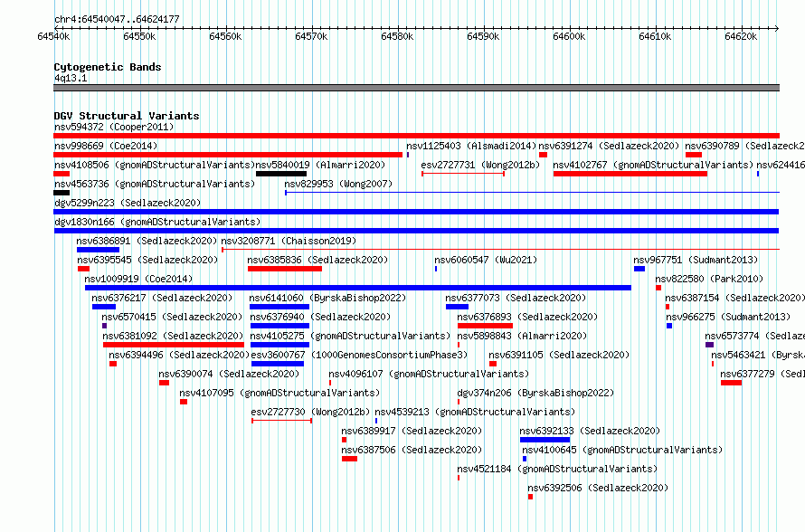Click dgv5299n223 (Sedlazeck2020) label
Viewport: 805px width, 532px height.
point(128,203)
